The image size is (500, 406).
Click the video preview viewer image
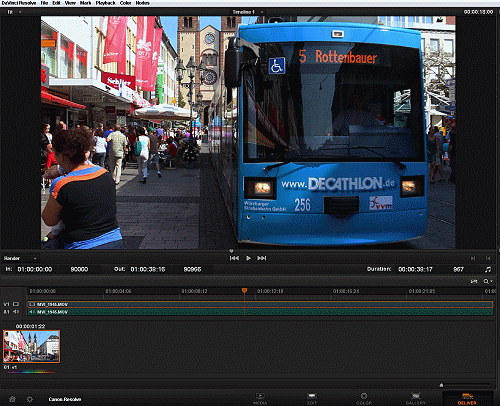coord(248,132)
